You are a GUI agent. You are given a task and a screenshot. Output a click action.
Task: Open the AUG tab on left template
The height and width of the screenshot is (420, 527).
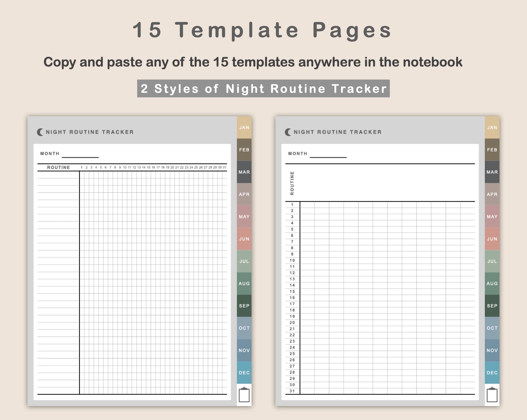pyautogui.click(x=244, y=284)
